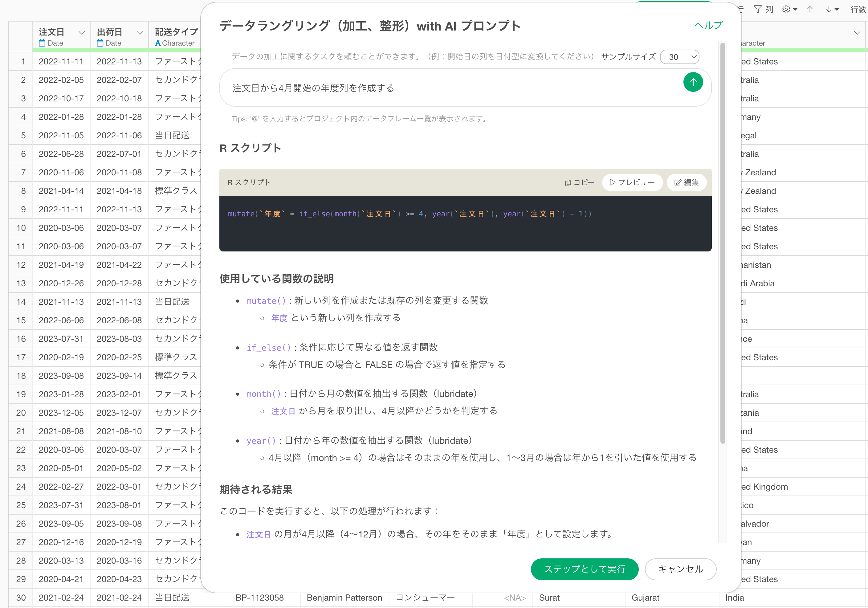Click the Date type icon under 出荷日

[100, 43]
